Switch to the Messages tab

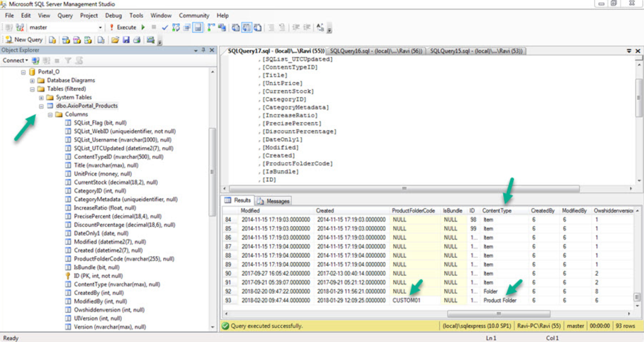[273, 201]
